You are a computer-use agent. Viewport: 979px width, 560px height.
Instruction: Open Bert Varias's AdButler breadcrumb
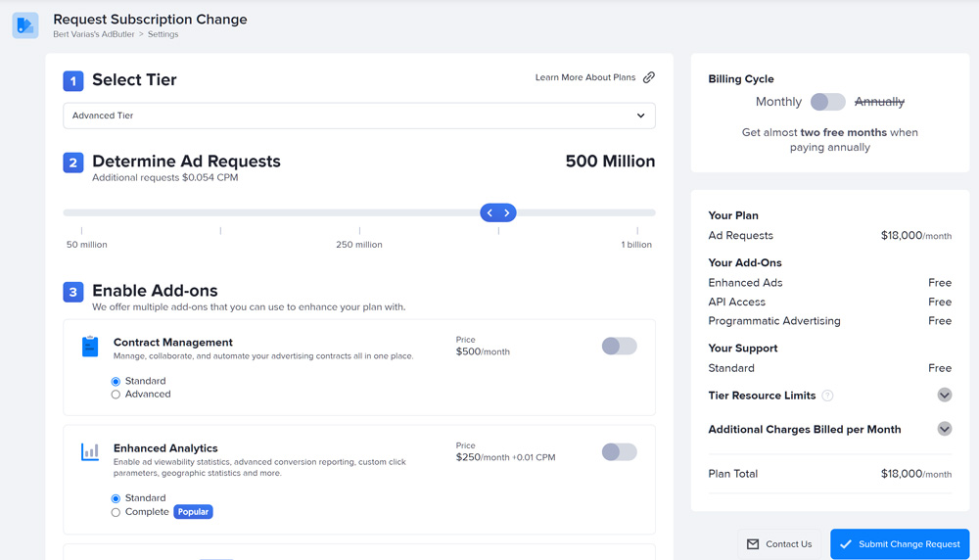(94, 34)
